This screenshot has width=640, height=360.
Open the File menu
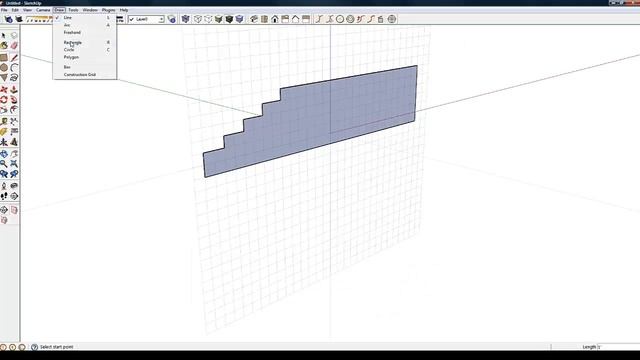[x=4, y=10]
